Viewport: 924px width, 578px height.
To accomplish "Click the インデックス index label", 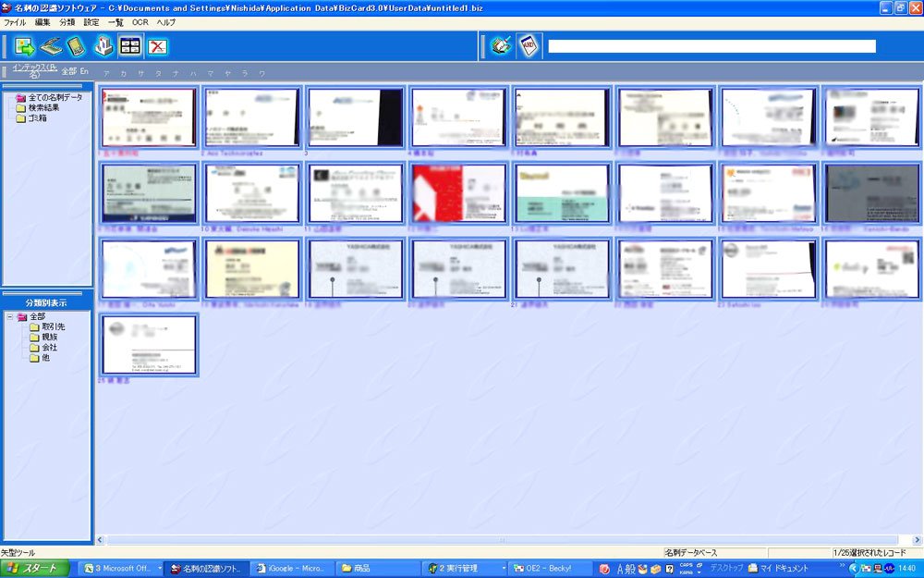I will 35,71.
